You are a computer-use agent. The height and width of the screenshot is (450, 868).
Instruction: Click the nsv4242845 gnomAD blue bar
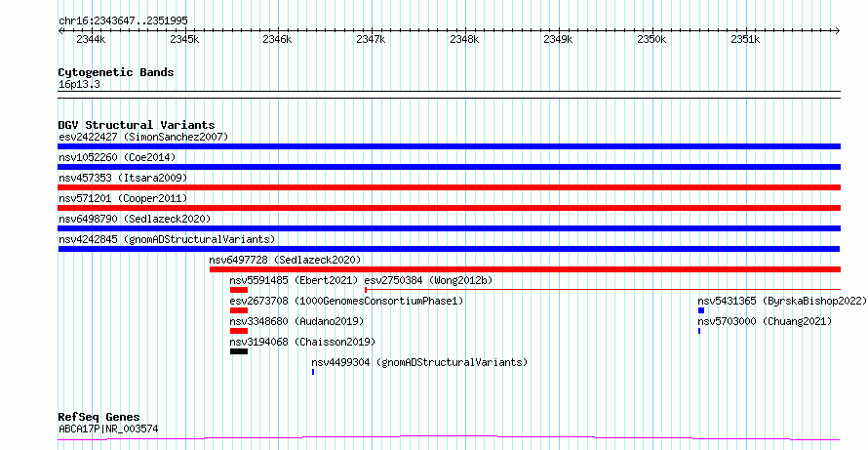coord(449,249)
